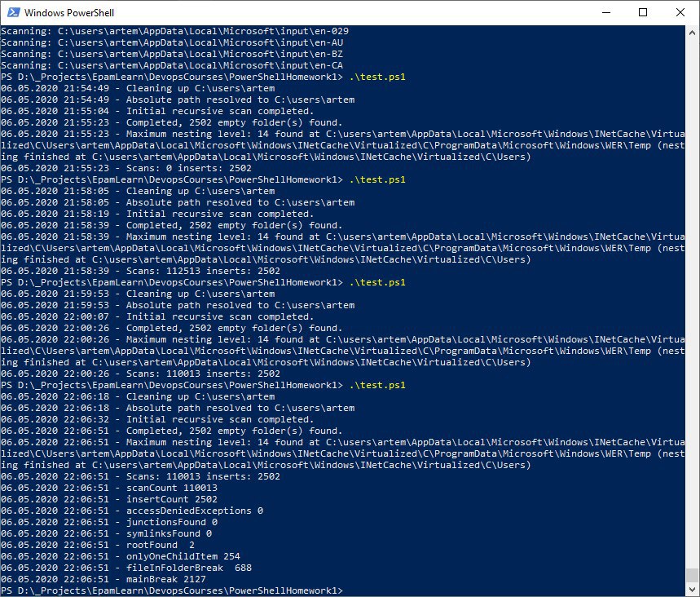
Task: Click the 'onlyOneChildItem 254' line
Action: [x=121, y=556]
